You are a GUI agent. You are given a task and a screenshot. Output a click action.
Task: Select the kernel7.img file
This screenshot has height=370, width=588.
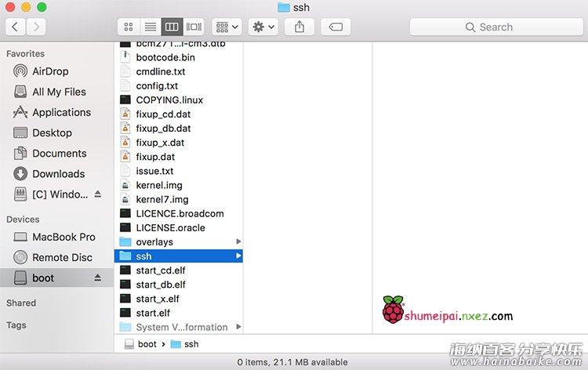pos(162,199)
